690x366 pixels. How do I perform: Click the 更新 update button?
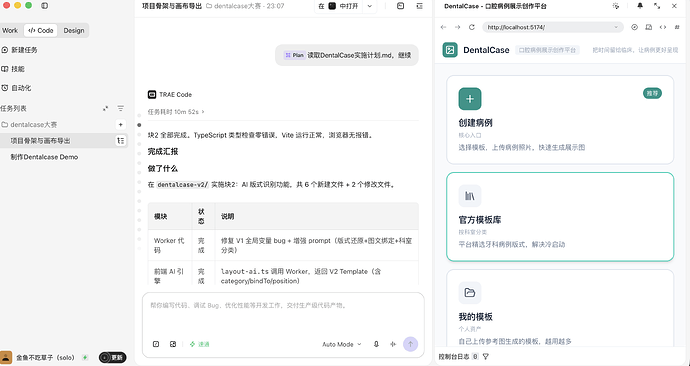coord(112,358)
